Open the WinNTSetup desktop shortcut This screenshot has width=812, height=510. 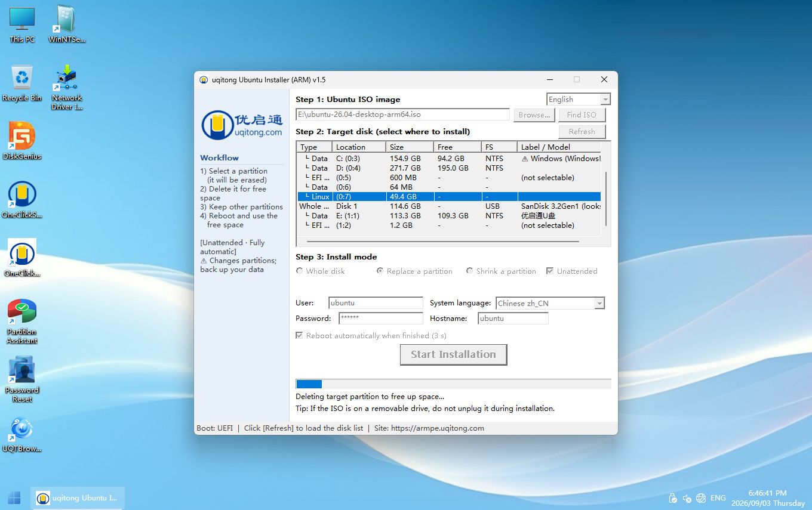(x=67, y=25)
